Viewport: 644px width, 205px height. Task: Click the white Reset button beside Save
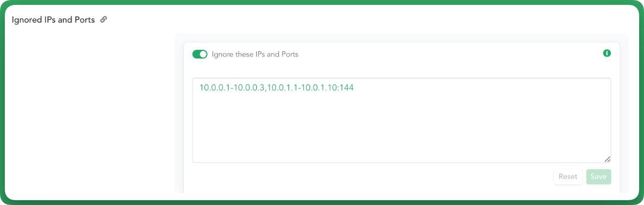tap(568, 176)
